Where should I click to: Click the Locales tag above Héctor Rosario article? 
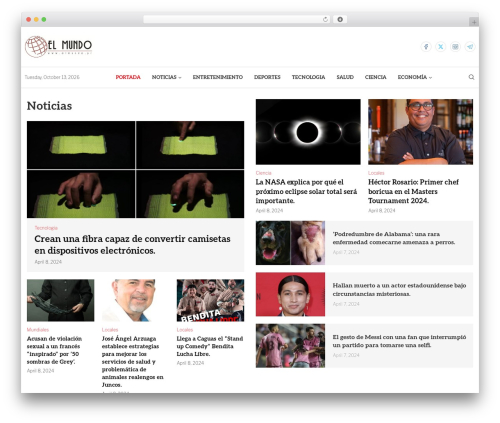point(376,173)
